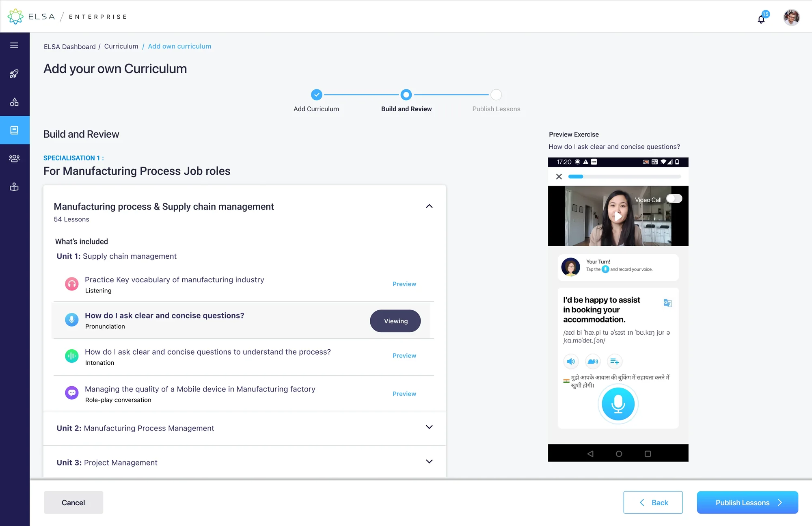This screenshot has height=526, width=812.
Task: Toggle the Video Call switch
Action: [674, 199]
